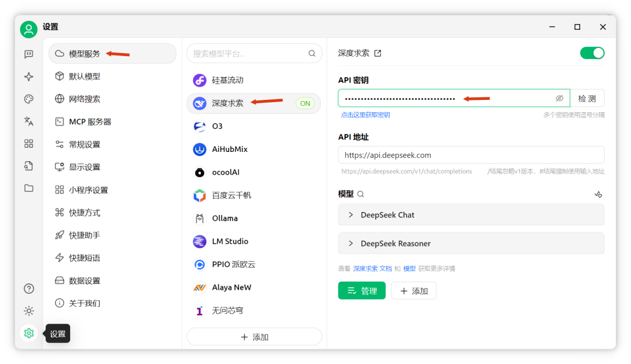Click the ON badge on 深度求索
Viewport: 631px width, 364px height.
pos(305,104)
